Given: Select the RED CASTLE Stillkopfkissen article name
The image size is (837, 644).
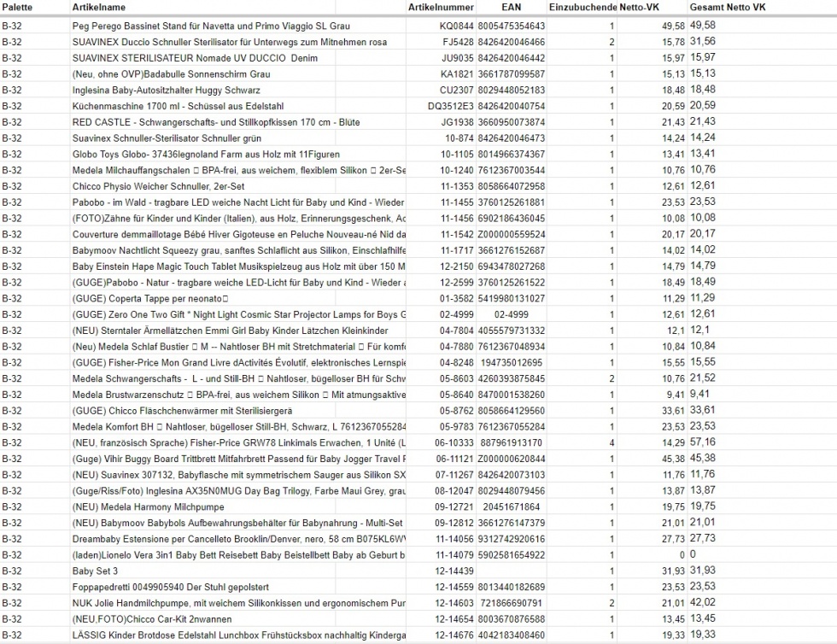Looking at the screenshot, I should [216, 122].
